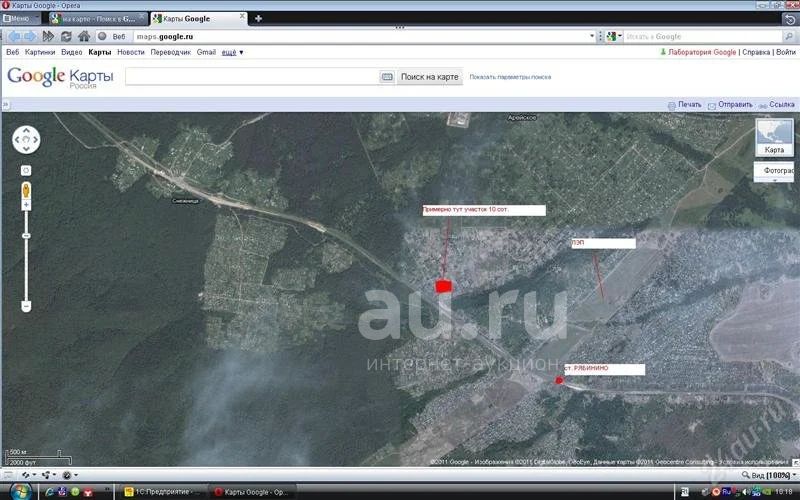
Task: Open a new browser tab with plus
Action: tap(259, 19)
